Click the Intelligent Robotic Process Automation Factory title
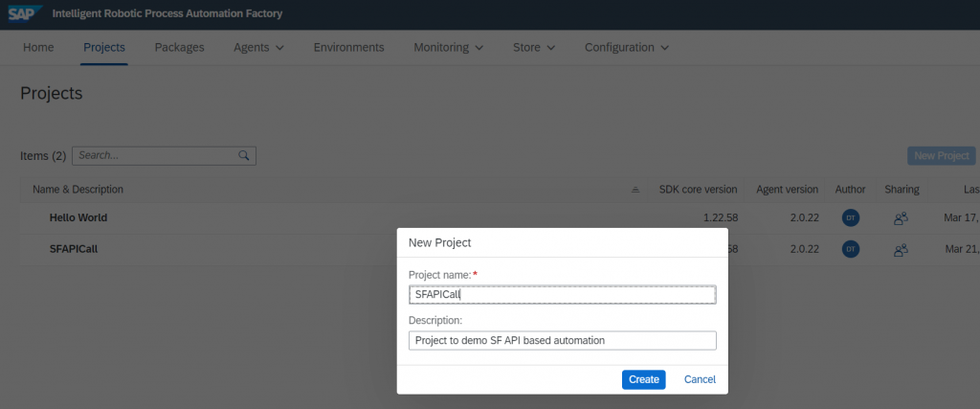This screenshot has width=980, height=409. (167, 13)
